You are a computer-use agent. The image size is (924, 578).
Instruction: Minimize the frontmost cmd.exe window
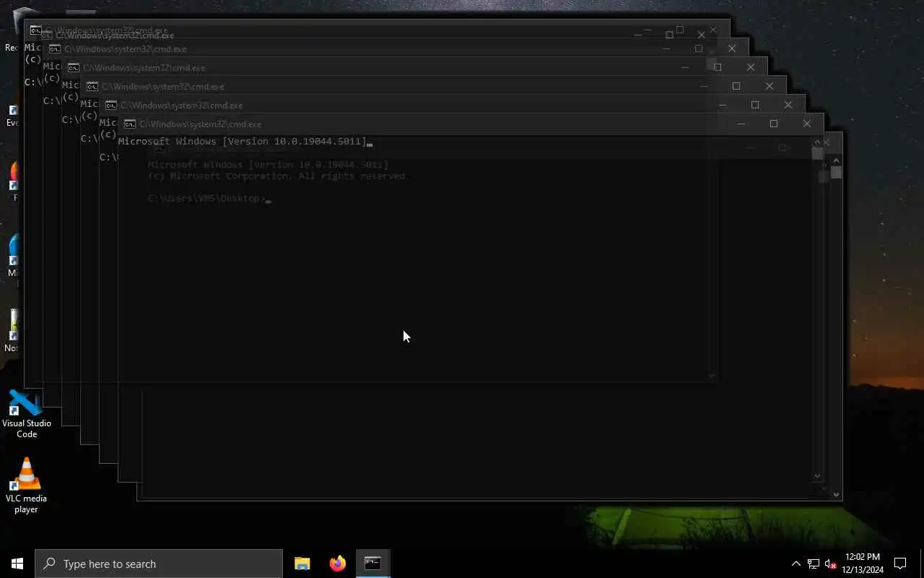coord(741,124)
